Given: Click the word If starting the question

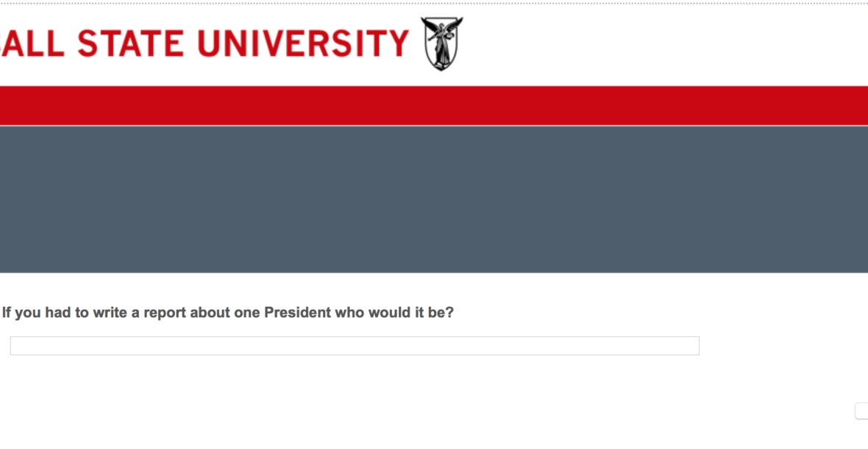Looking at the screenshot, I should [x=7, y=313].
